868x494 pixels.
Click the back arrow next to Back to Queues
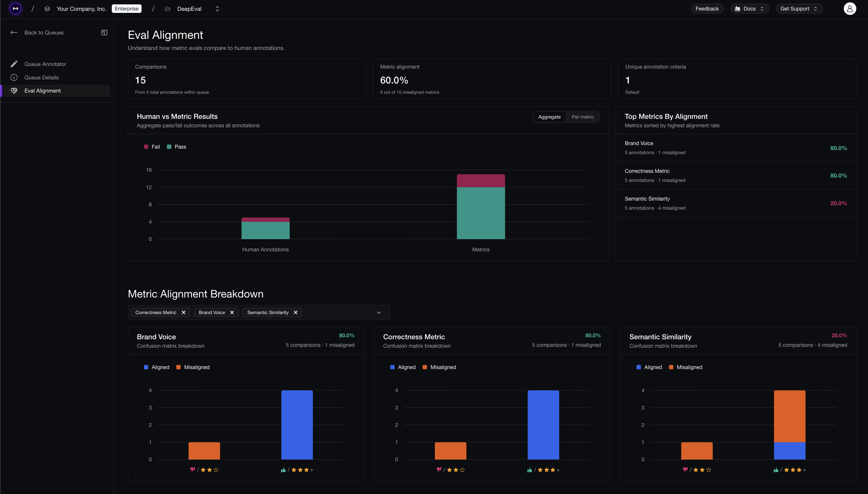click(14, 32)
